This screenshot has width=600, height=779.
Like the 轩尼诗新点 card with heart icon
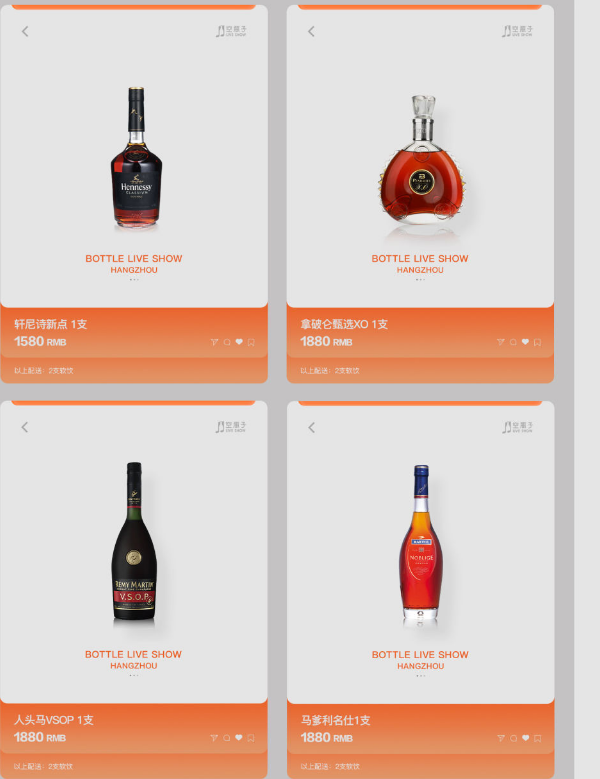[239, 342]
